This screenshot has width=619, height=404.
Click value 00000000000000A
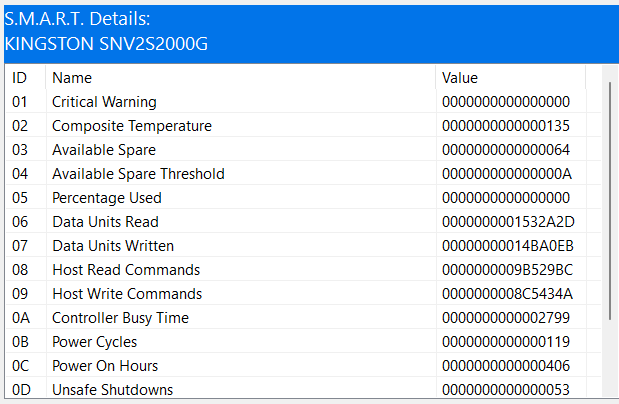(506, 174)
